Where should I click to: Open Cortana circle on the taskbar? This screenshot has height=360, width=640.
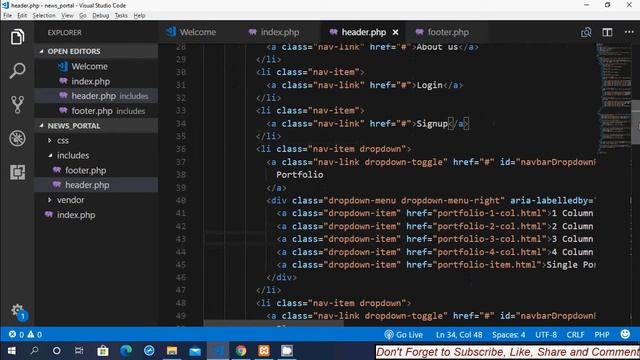pyautogui.click(x=57, y=351)
